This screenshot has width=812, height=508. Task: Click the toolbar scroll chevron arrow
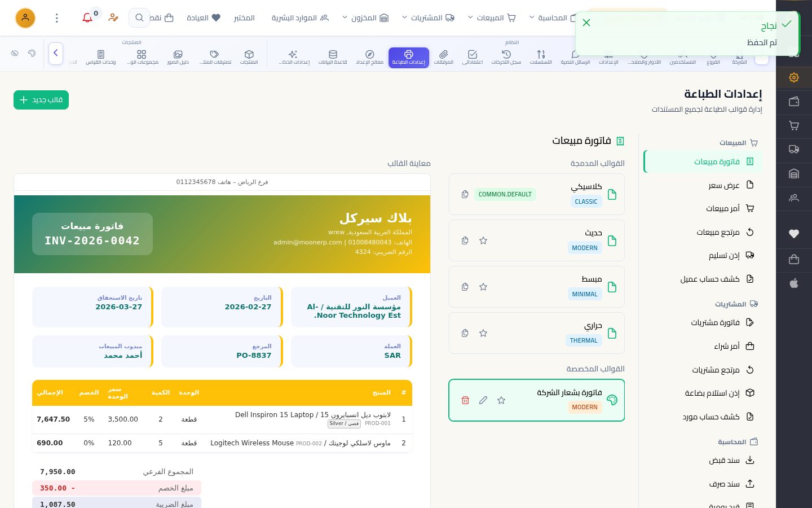[56, 54]
